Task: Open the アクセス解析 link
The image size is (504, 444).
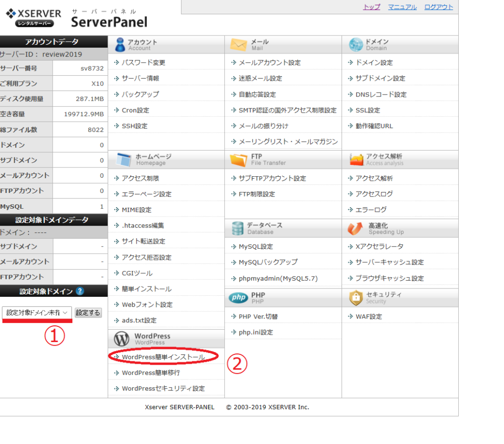Action: coord(374,178)
